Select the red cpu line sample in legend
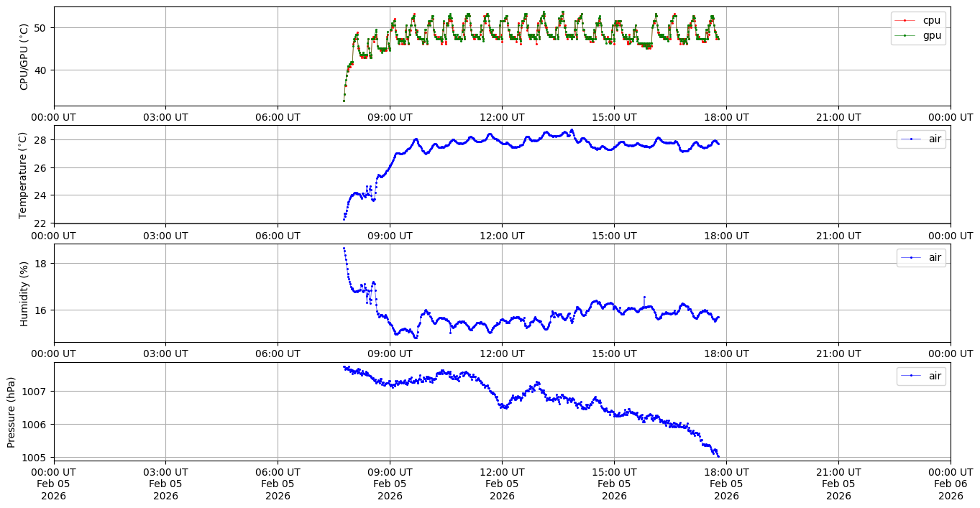Image resolution: width=980 pixels, height=508 pixels. [905, 20]
